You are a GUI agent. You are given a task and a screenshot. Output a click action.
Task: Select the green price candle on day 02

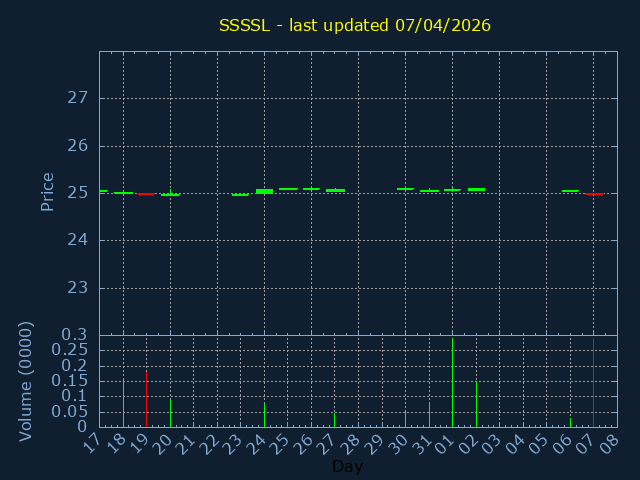pos(476,189)
